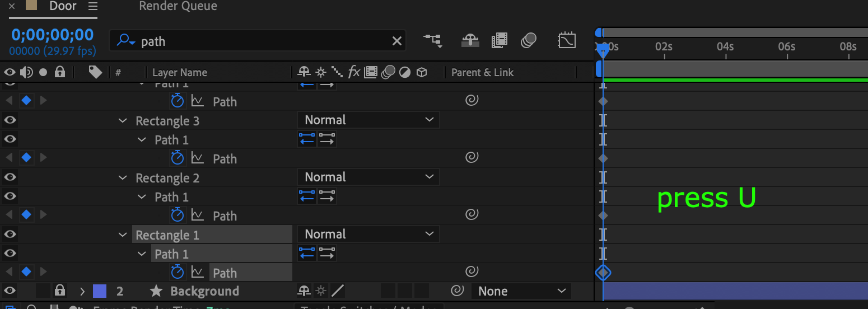Screen dimensions: 868x309
Task: Enable Frame Blending for layers
Action: [499, 40]
